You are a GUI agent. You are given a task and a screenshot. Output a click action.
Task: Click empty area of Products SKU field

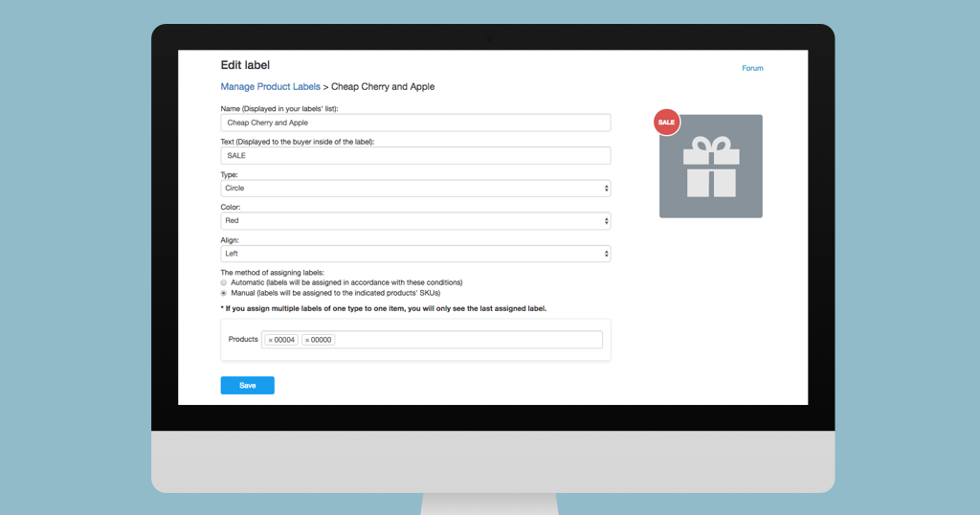[469, 340]
